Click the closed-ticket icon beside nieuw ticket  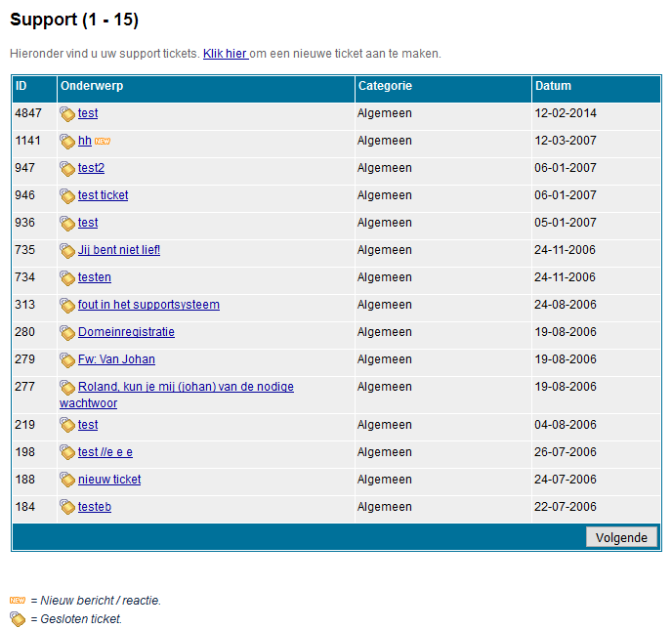click(67, 481)
